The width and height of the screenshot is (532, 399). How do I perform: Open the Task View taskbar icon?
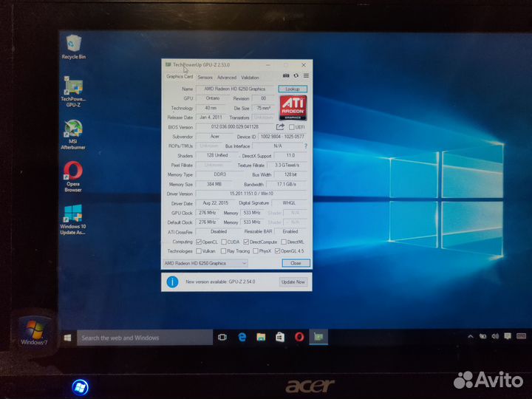[x=222, y=337]
